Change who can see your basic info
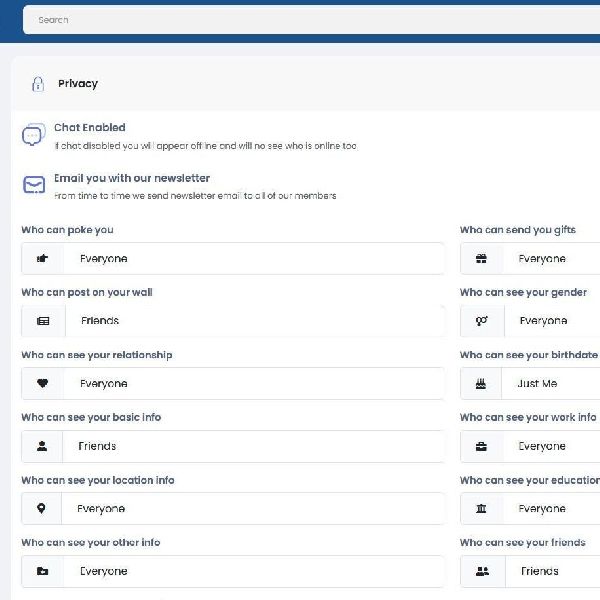Image resolution: width=600 pixels, height=600 pixels. click(252, 446)
